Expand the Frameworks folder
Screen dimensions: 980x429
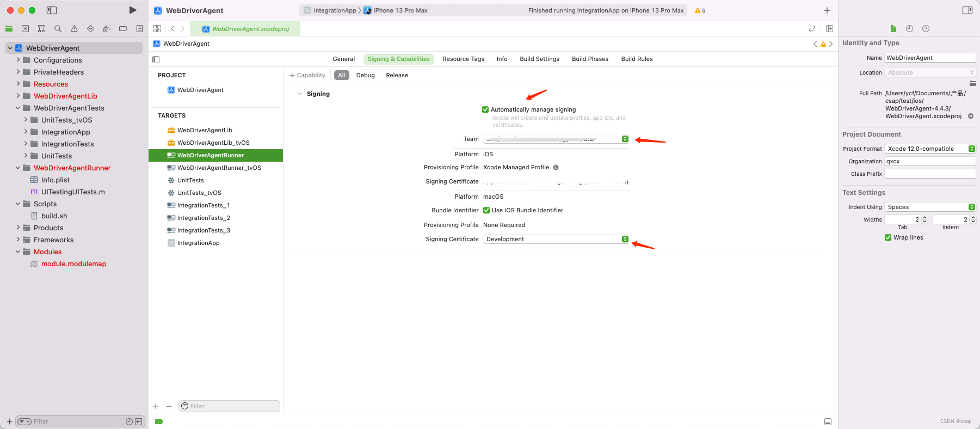point(18,240)
